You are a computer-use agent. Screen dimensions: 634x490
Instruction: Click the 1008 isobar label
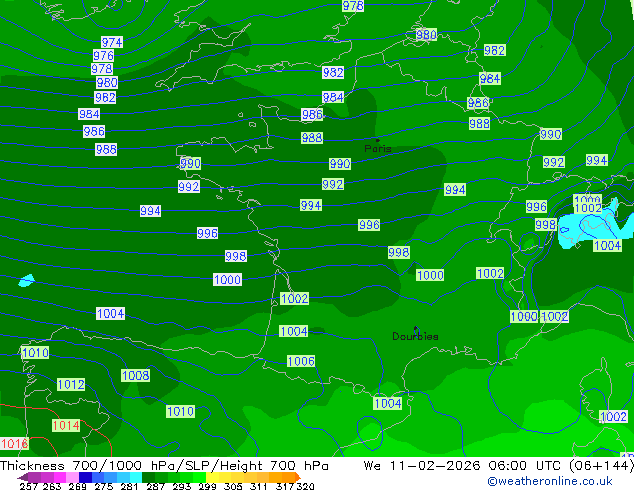136,375
